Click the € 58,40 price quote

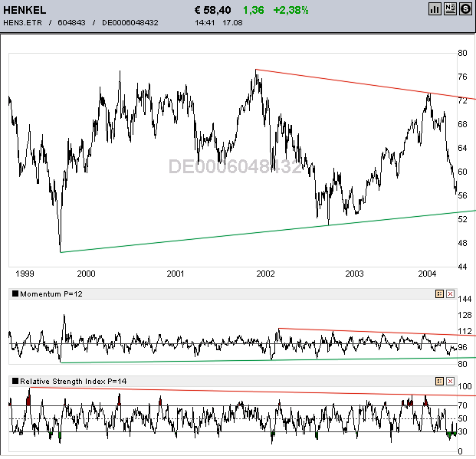click(x=212, y=10)
